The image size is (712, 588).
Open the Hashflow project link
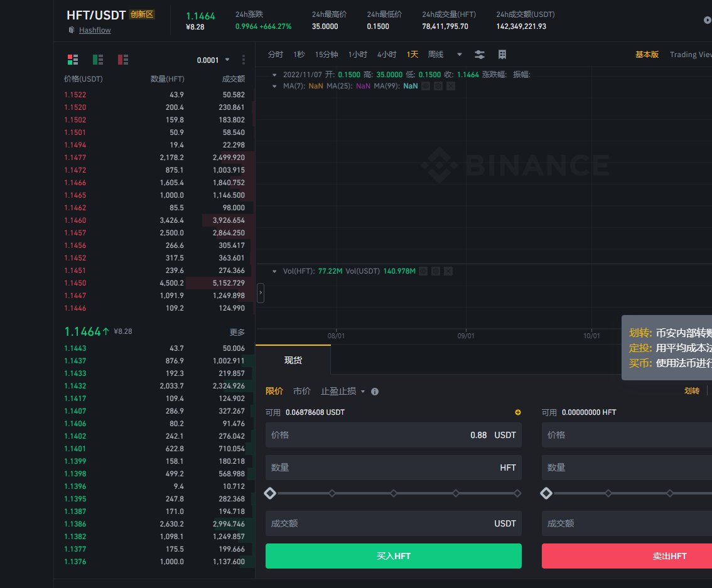coord(95,30)
